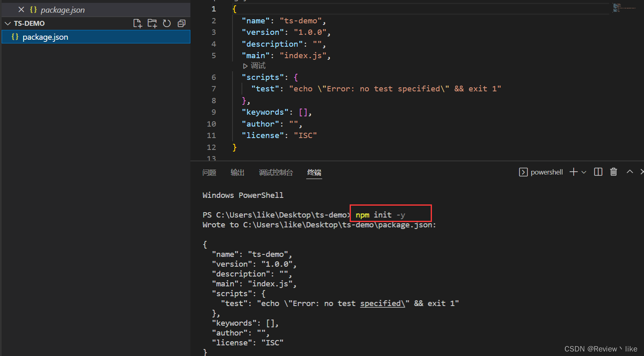This screenshot has width=644, height=356.
Task: Collapse the TS-DEMO folder section
Action: click(x=8, y=23)
